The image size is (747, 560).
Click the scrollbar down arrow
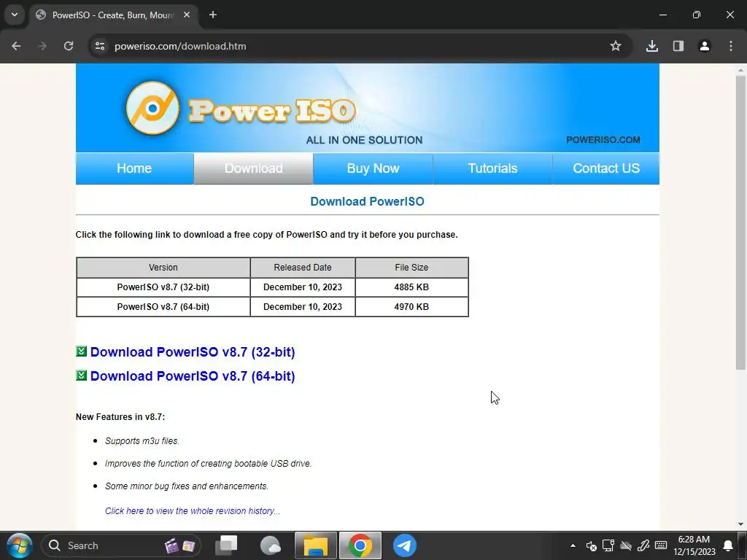tap(740, 524)
